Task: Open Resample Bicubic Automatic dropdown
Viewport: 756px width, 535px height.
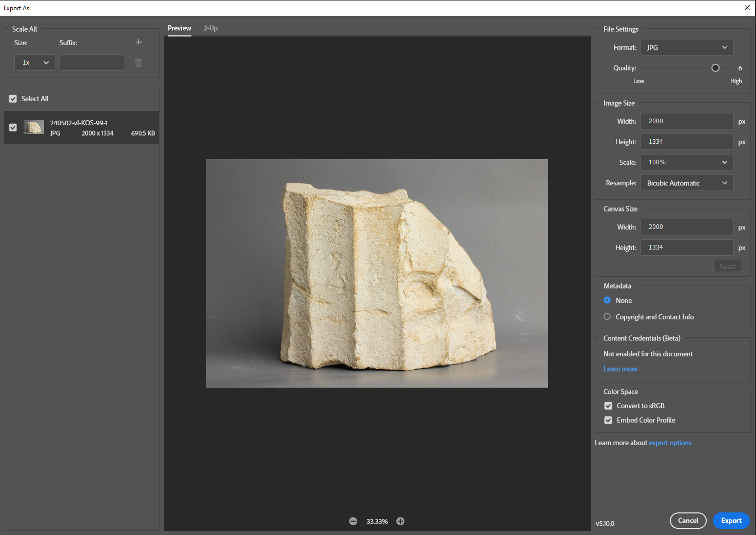Action: (x=687, y=183)
